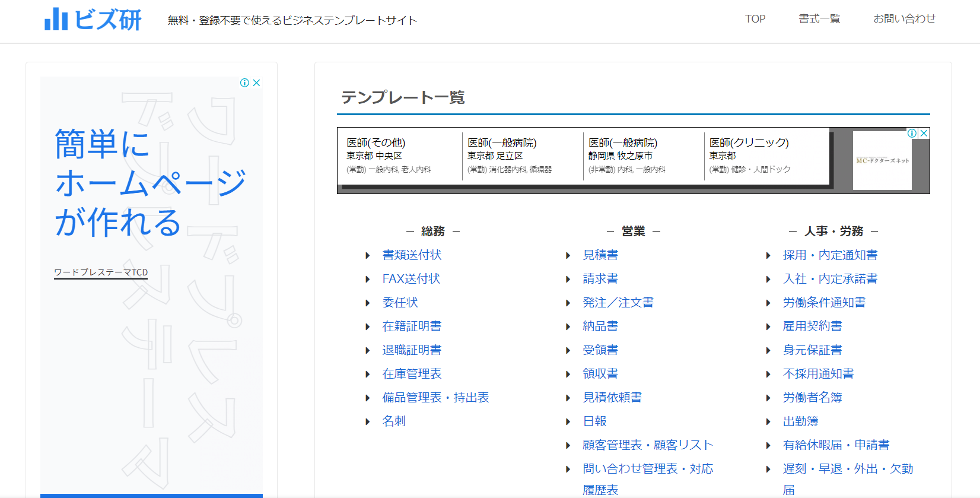This screenshot has width=980, height=498.
Task: Open the 不採用通知書 template link
Action: click(818, 374)
